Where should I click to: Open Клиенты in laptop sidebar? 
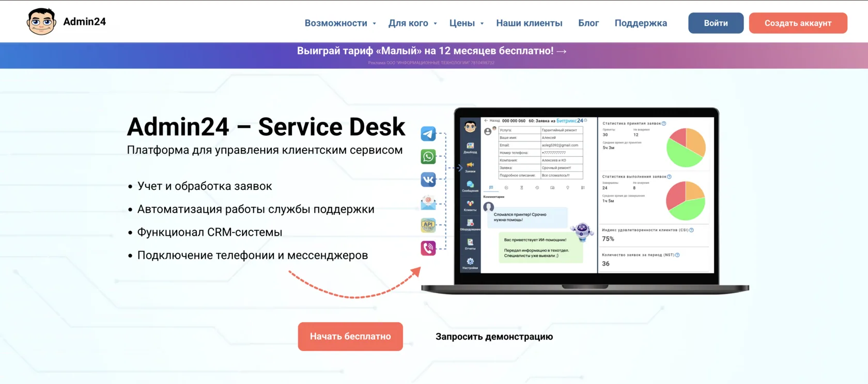[x=470, y=205]
